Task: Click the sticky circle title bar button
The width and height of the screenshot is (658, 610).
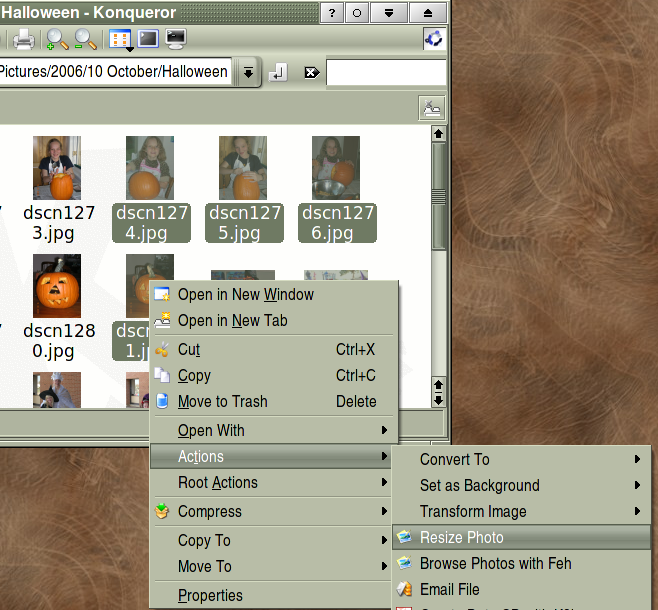Action: click(357, 13)
